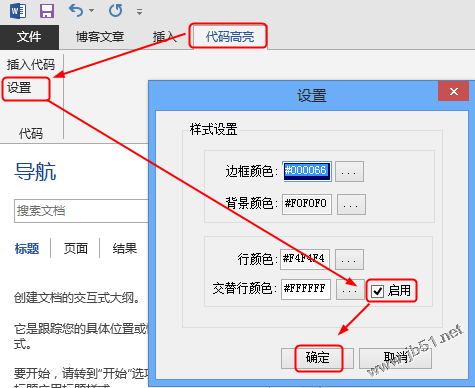Open the 文件 tab
This screenshot has width=475, height=388.
(x=29, y=37)
